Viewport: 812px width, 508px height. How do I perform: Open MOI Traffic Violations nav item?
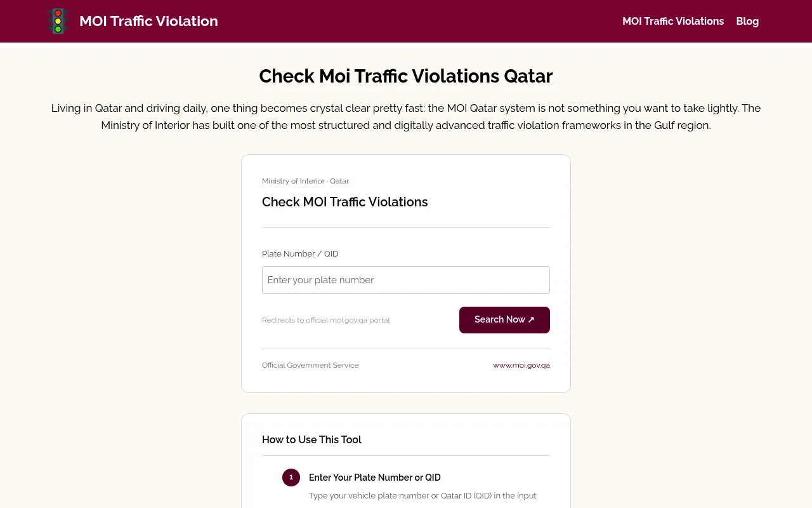tap(673, 21)
